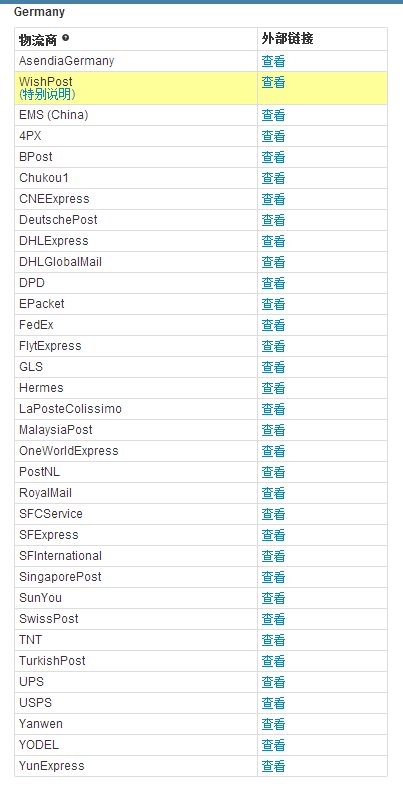403x789 pixels.
Task: Click the help icon next to 物流商
Action: (x=65, y=38)
